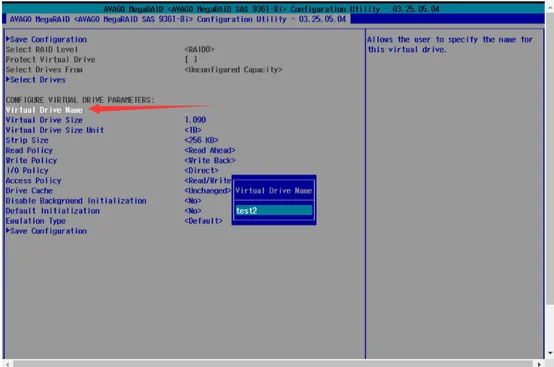Open the Write Policy Write Back option
The width and height of the screenshot is (554, 367).
(x=210, y=160)
